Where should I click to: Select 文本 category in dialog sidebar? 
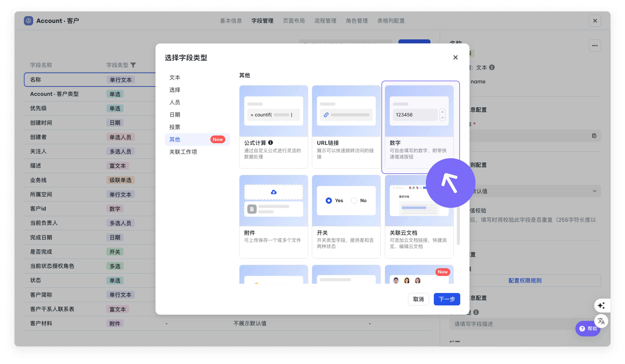(x=197, y=78)
